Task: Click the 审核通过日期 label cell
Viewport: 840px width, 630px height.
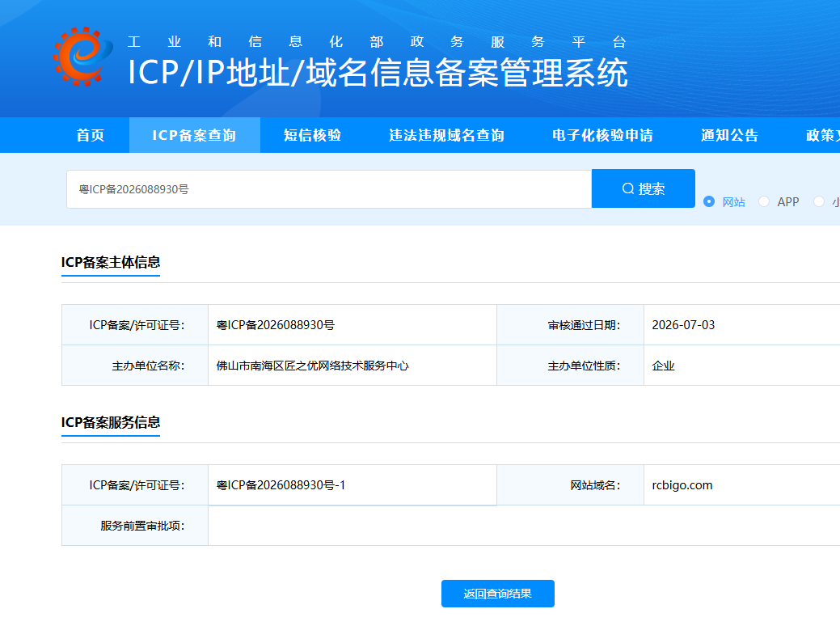Action: click(571, 324)
